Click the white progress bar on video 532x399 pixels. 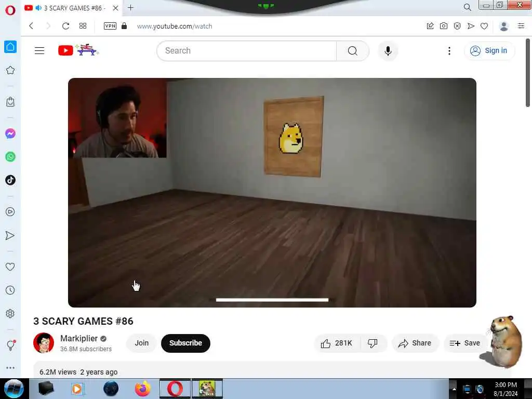(272, 300)
